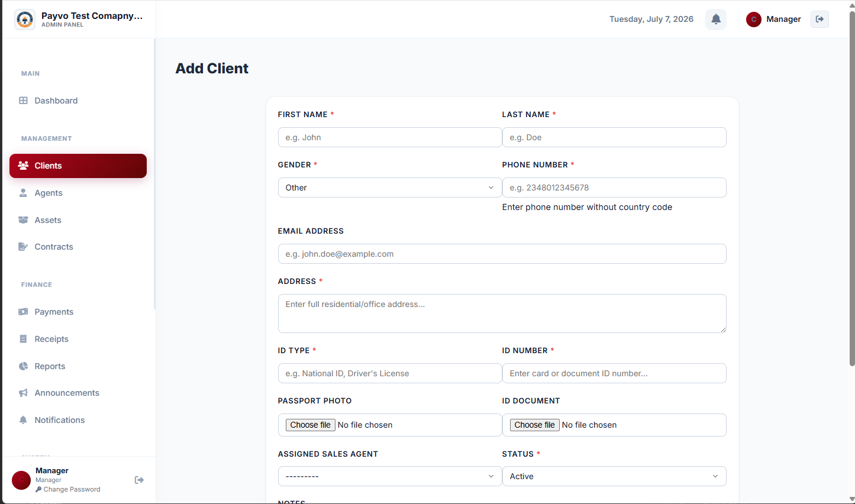Click the Clients people icon
The image size is (855, 504).
(x=23, y=166)
